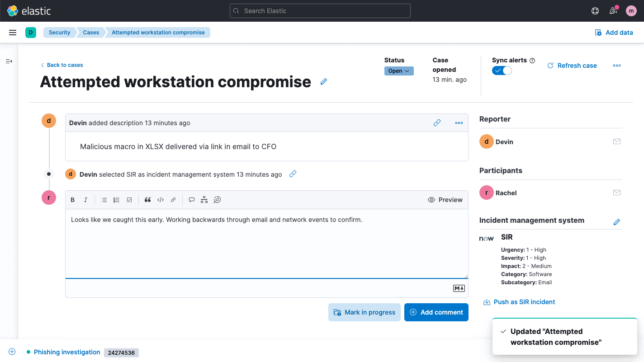Edit the Incident management system with pencil icon
This screenshot has height=362, width=644.
(x=616, y=221)
